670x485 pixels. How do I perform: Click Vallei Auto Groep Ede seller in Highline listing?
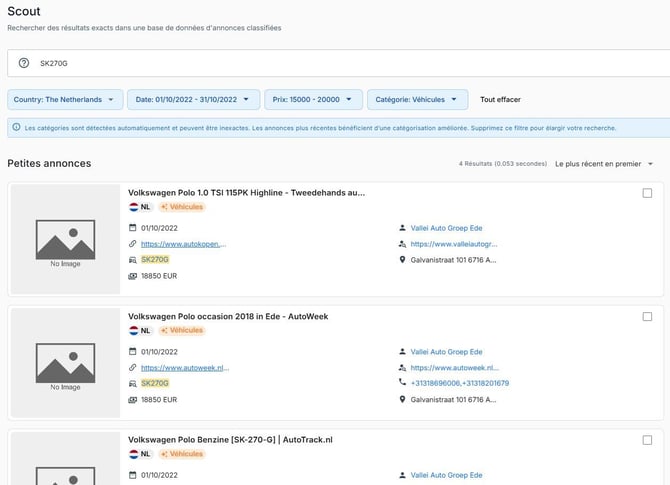coord(447,228)
